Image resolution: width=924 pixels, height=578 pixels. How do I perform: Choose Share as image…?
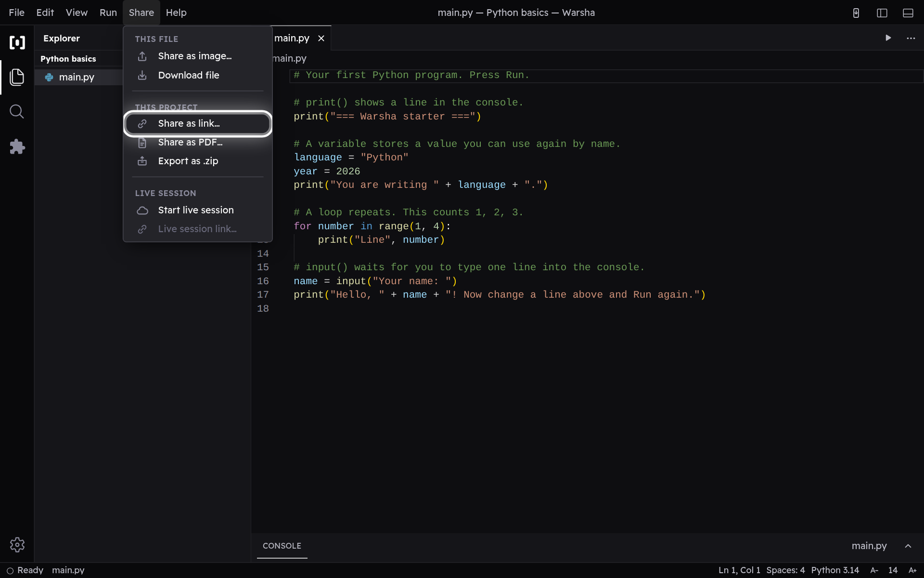tap(198, 56)
